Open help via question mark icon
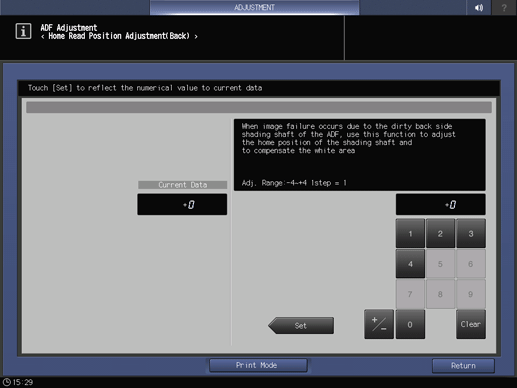 (504, 7)
